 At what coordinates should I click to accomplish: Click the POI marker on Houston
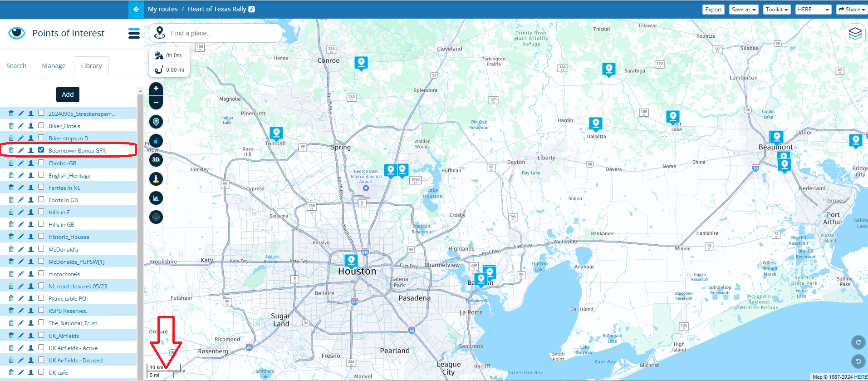pos(351,261)
